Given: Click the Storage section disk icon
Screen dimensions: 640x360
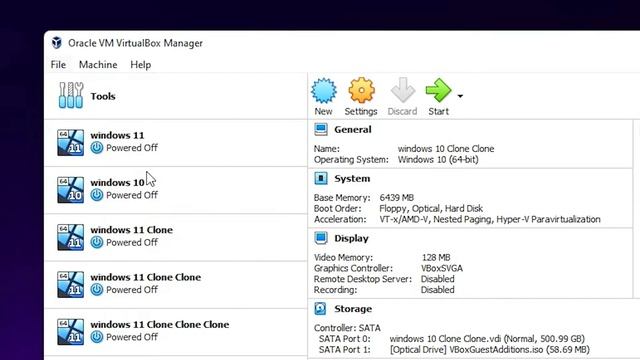Looking at the screenshot, I should pyautogui.click(x=320, y=309).
